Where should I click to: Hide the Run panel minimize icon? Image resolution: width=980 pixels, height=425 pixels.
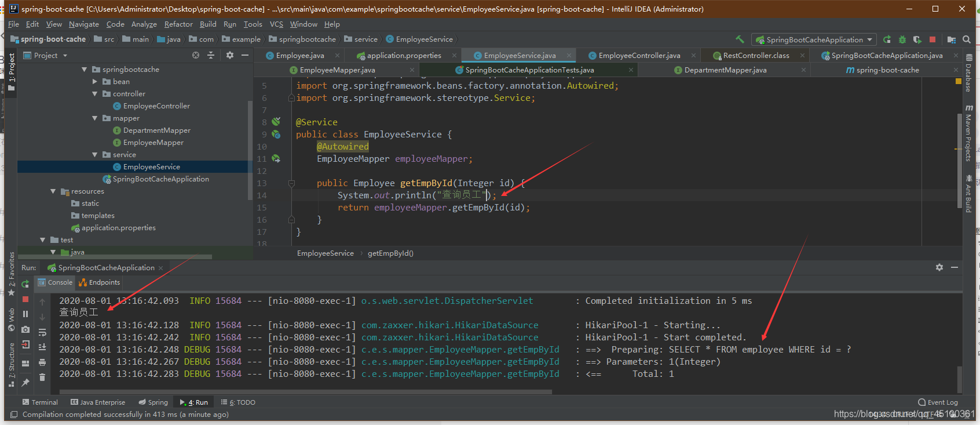955,267
